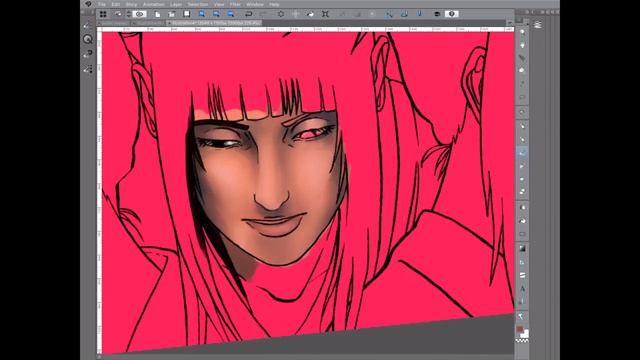Click the brown main color swatch
This screenshot has height=360, width=640.
coord(520,329)
